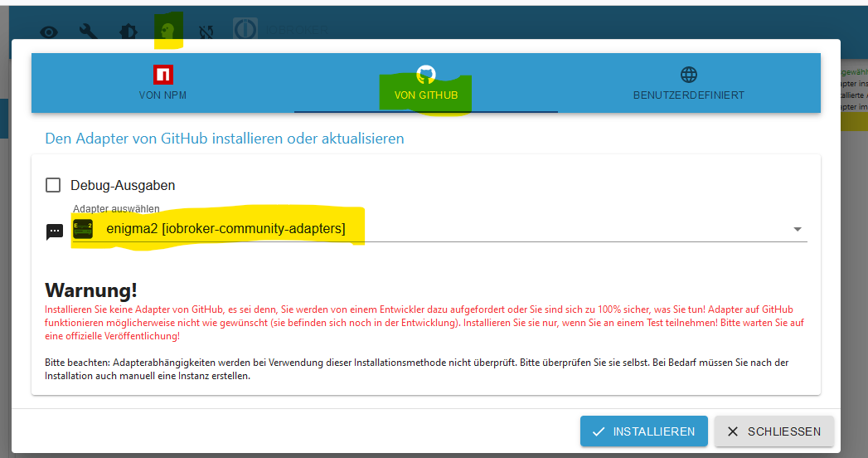
Task: Switch to the Von NPM tab
Action: (x=162, y=83)
